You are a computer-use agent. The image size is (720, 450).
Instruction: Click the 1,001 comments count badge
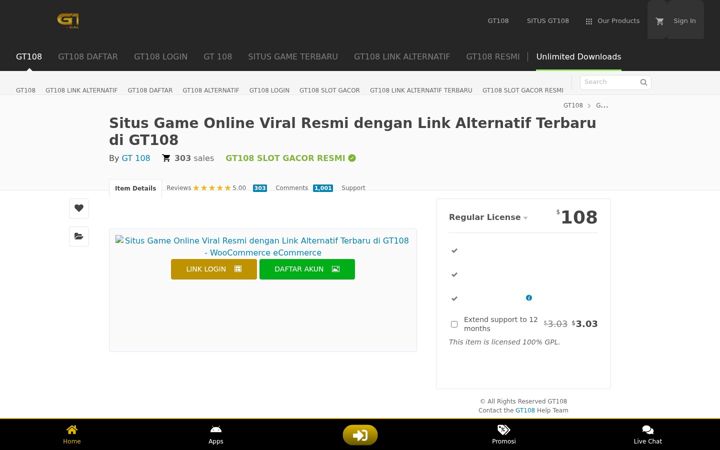point(323,188)
